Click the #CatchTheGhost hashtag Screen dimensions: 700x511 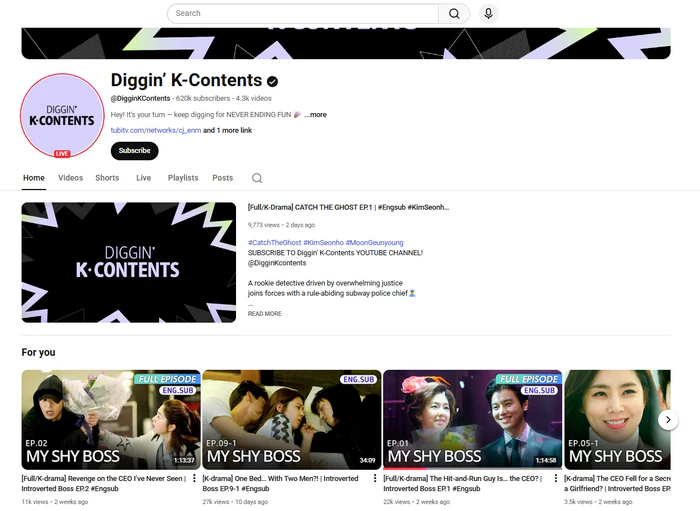[x=275, y=242]
